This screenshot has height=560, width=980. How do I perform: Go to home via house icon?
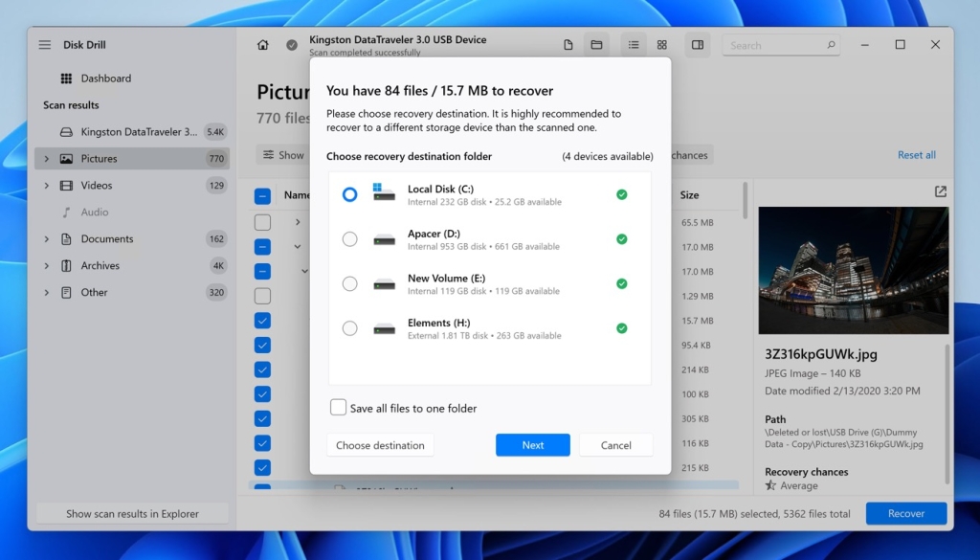point(263,45)
